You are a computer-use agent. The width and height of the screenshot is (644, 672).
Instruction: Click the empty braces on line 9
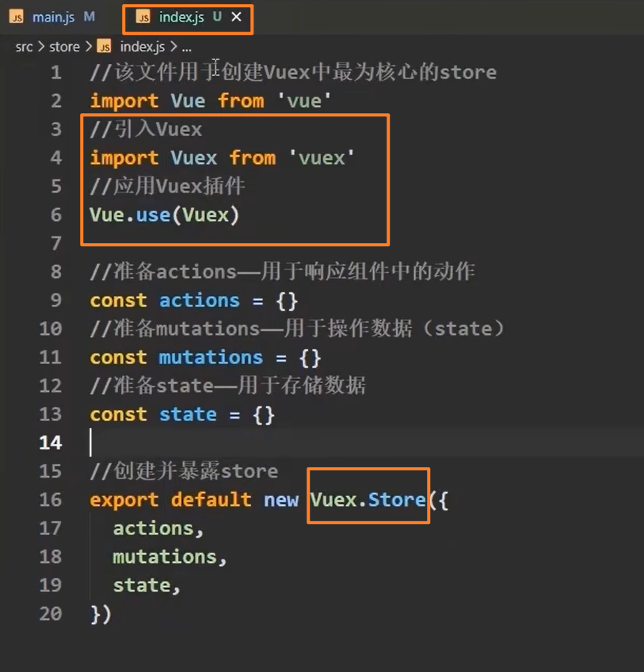pos(287,301)
